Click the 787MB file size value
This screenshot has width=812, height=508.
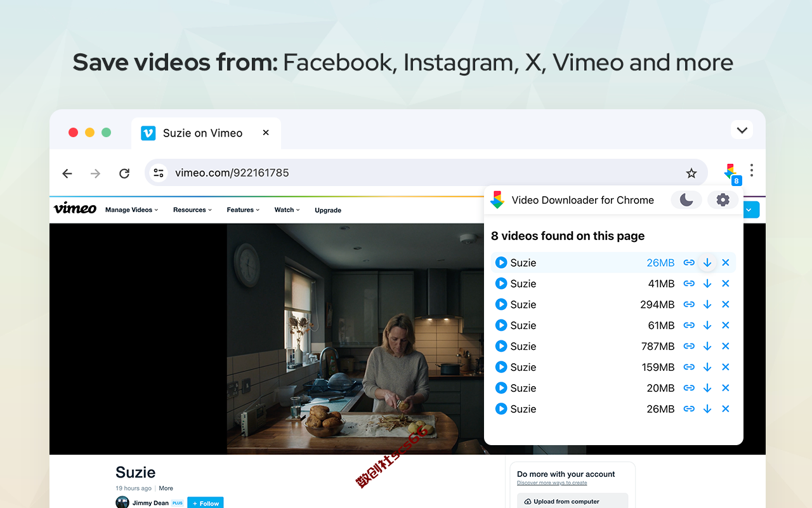658,347
